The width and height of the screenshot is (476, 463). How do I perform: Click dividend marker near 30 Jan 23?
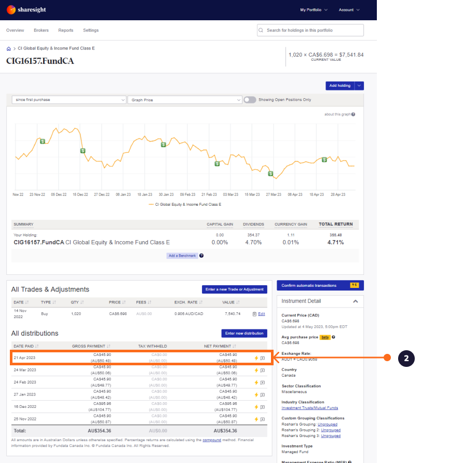164,144
